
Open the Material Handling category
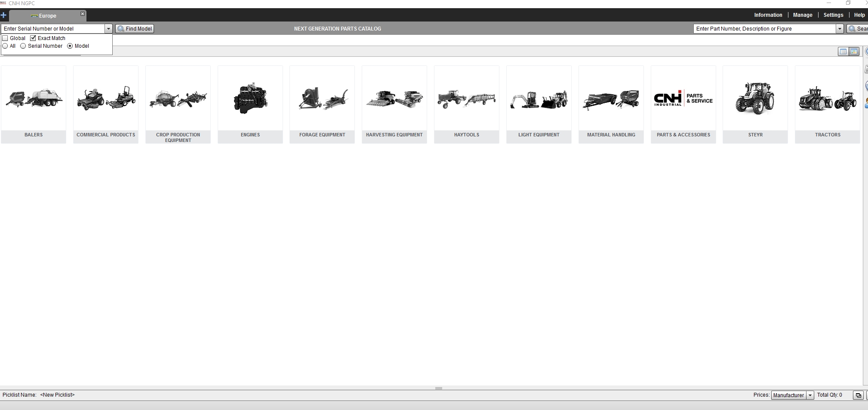(x=611, y=105)
